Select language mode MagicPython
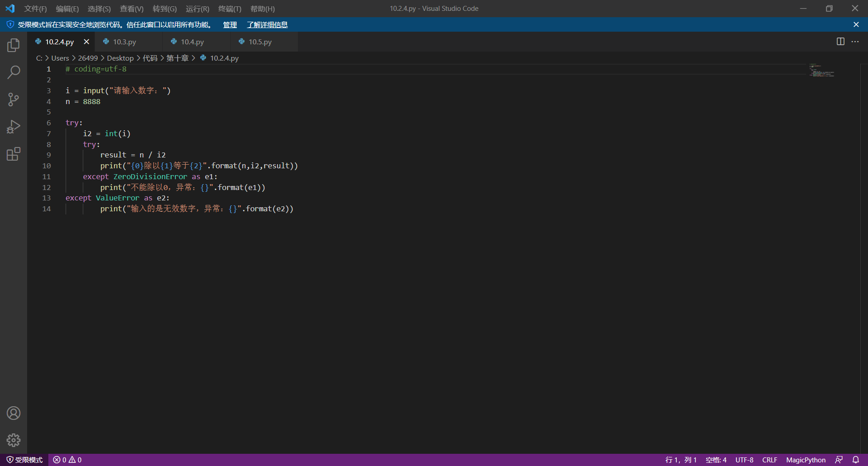The width and height of the screenshot is (868, 466). pyautogui.click(x=806, y=460)
